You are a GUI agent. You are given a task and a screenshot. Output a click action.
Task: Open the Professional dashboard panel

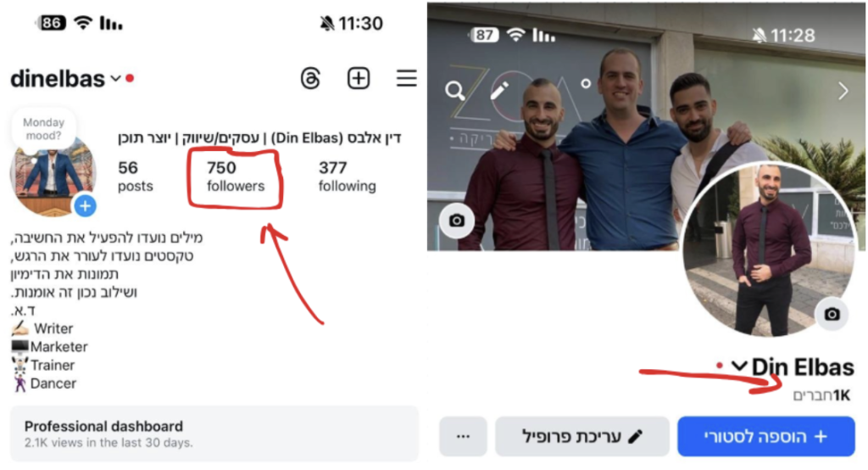214,434
